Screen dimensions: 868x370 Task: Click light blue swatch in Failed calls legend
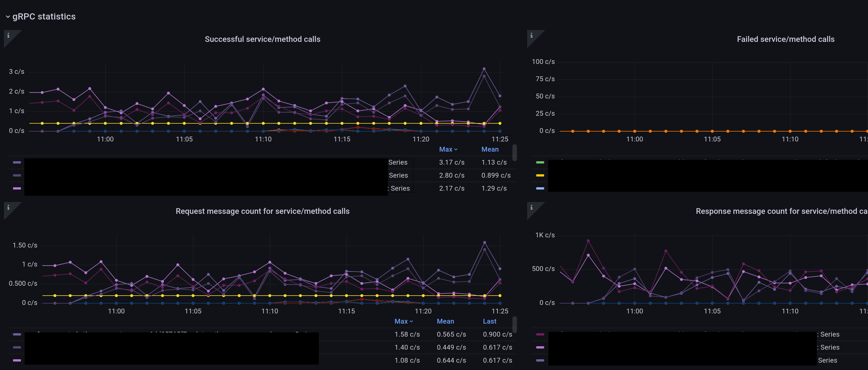point(540,188)
